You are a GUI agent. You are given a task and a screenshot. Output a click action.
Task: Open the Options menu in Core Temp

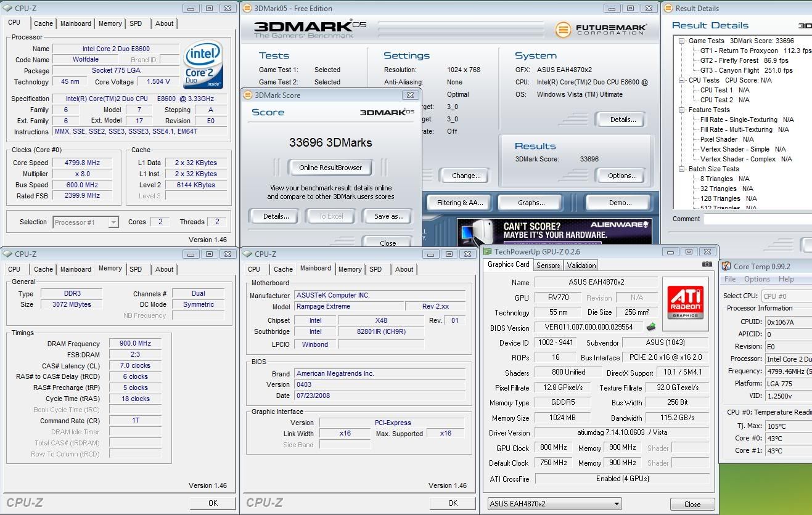757,279
